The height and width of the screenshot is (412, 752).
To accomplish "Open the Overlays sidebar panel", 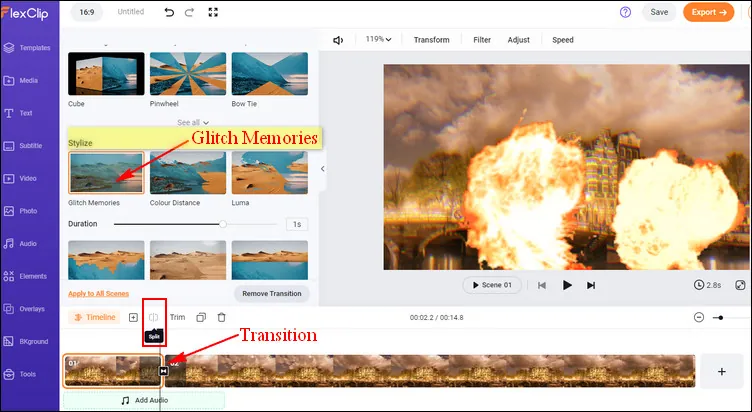I will (24, 309).
